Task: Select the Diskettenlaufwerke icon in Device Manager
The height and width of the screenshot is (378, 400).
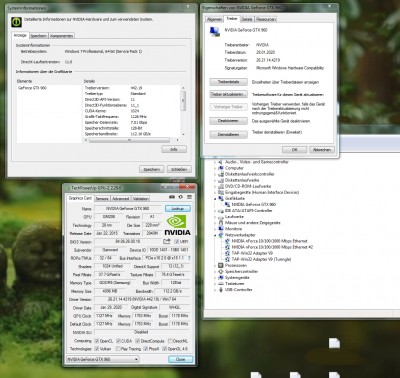Action: (x=221, y=180)
